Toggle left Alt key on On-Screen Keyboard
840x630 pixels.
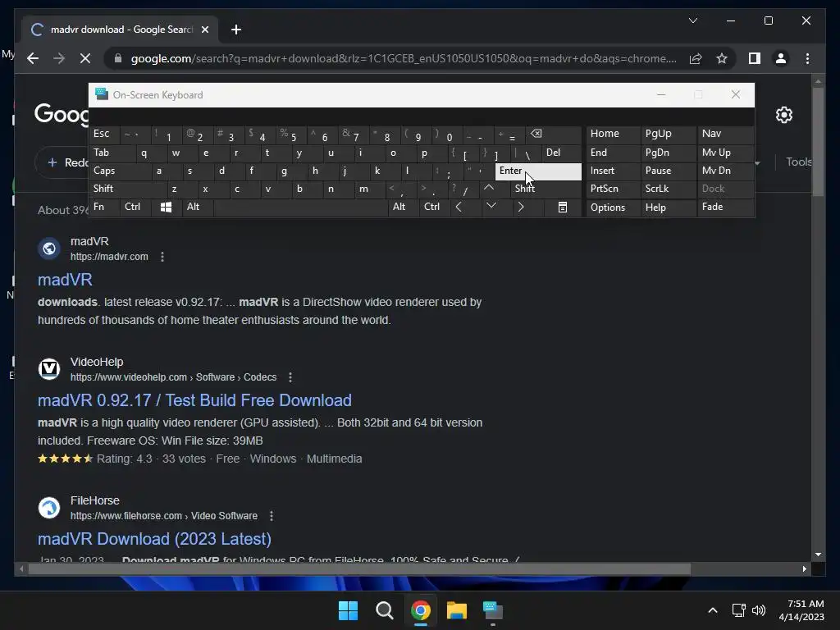(x=198, y=208)
